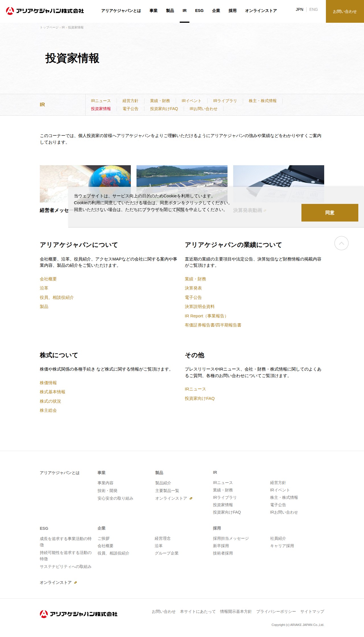The image size is (364, 637).
Task: Open 採用 in top navigation
Action: (x=233, y=11)
